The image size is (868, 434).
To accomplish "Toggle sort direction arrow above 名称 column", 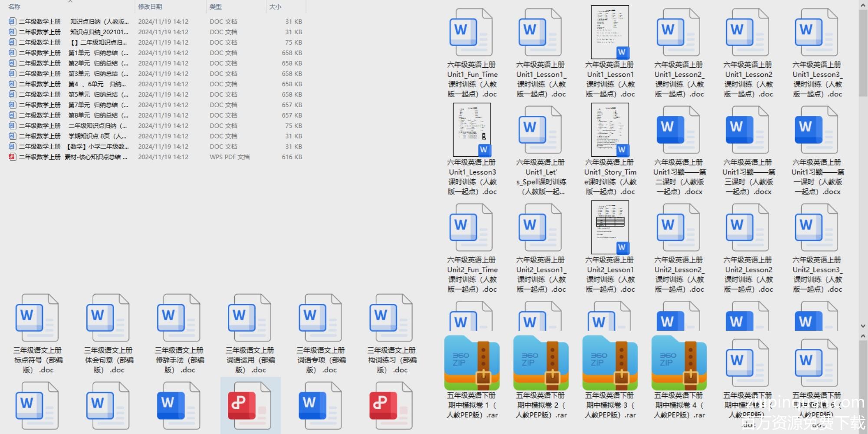I will [x=70, y=2].
